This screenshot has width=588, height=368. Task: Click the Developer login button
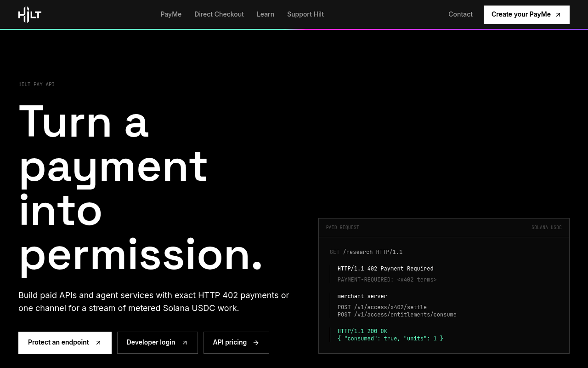click(x=158, y=343)
